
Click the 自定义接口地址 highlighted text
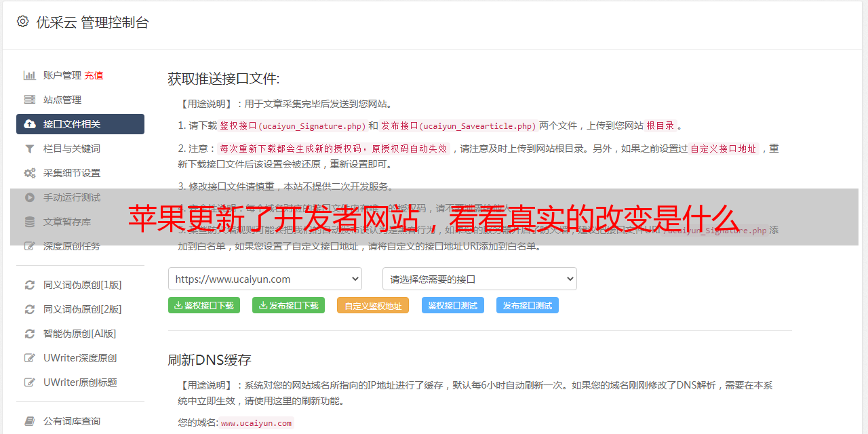pyautogui.click(x=723, y=149)
